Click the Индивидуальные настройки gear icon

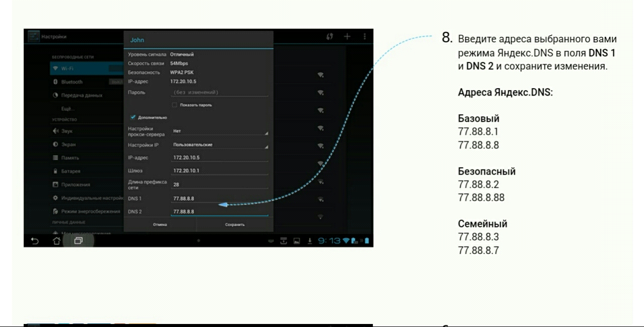click(56, 198)
